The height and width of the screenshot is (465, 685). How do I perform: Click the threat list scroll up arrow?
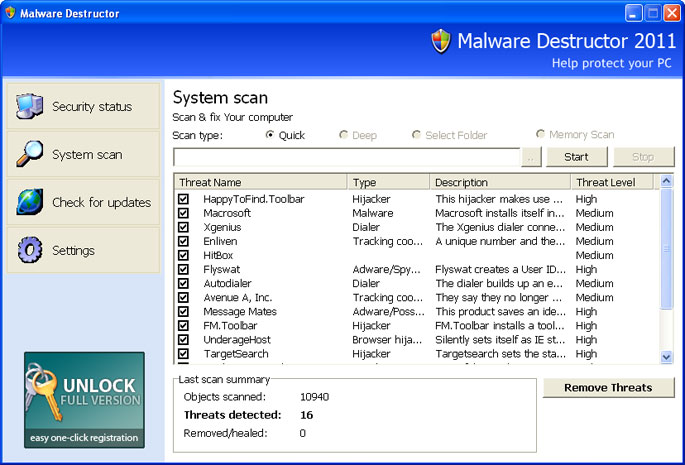tap(666, 180)
